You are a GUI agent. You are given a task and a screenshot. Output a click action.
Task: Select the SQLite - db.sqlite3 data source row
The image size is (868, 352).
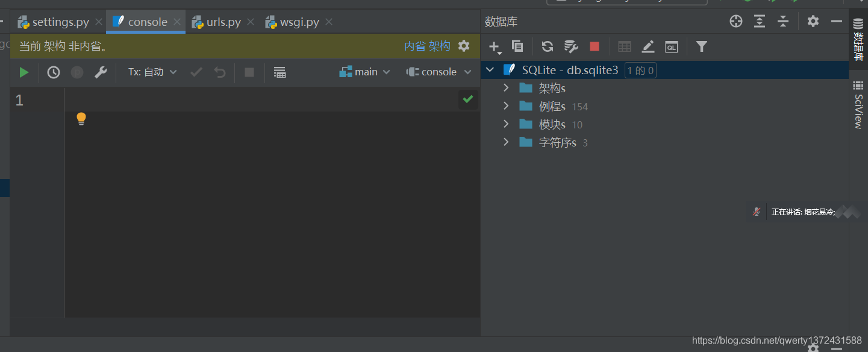coord(664,70)
